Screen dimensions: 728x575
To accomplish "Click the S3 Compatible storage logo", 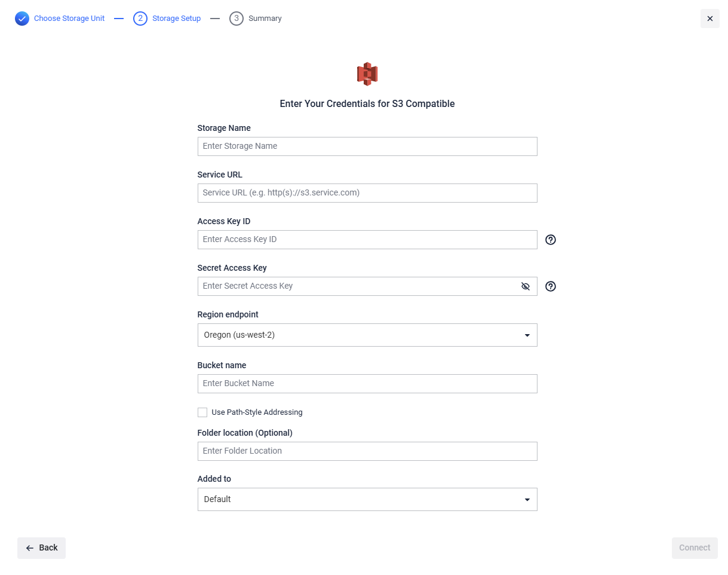I will coord(367,74).
